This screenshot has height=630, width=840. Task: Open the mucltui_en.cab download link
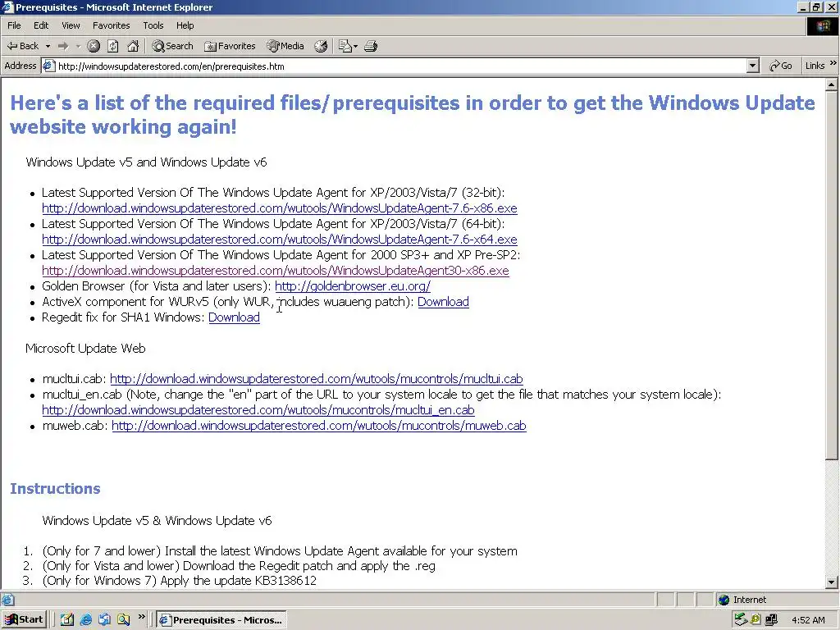[x=258, y=410]
